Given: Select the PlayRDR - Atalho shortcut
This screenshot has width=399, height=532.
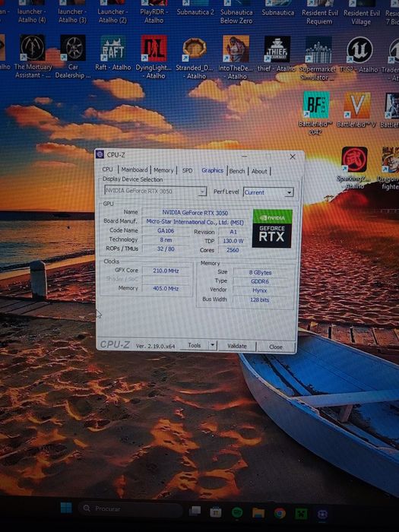Looking at the screenshot, I should pos(154,11).
